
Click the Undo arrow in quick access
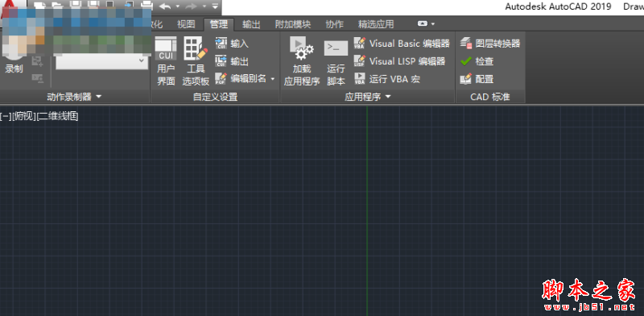(x=165, y=6)
